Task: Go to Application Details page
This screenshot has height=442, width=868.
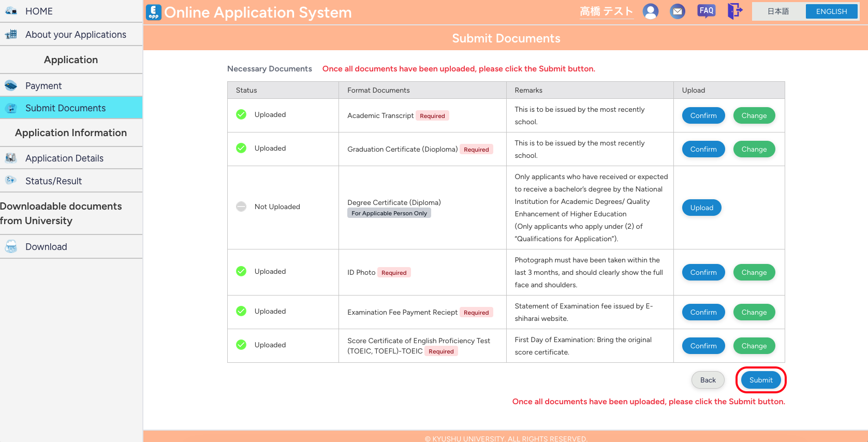Action: pos(64,158)
